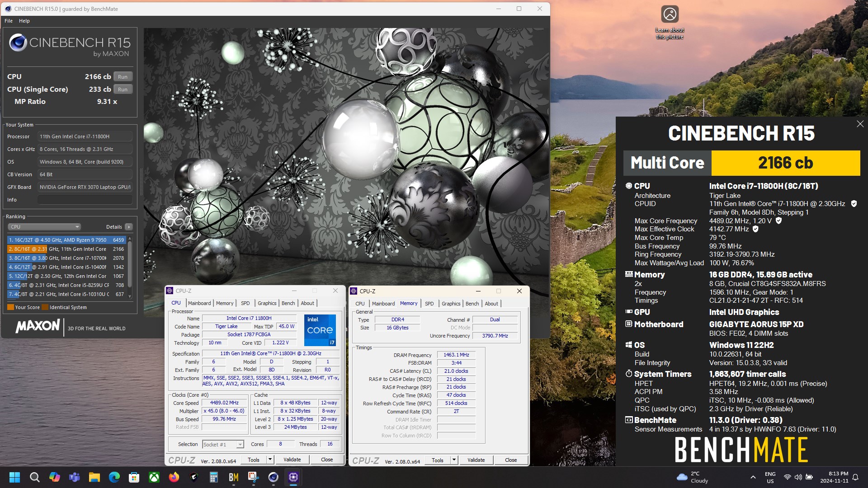Click the language indicator ENG US
This screenshot has width=868, height=488.
click(770, 477)
